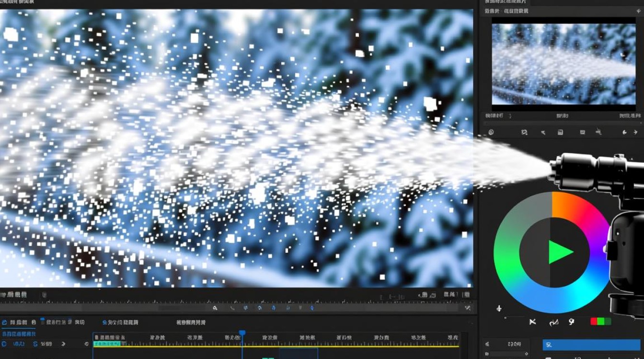Click the green play triangle in color wheel
644x359 pixels.
pos(560,252)
